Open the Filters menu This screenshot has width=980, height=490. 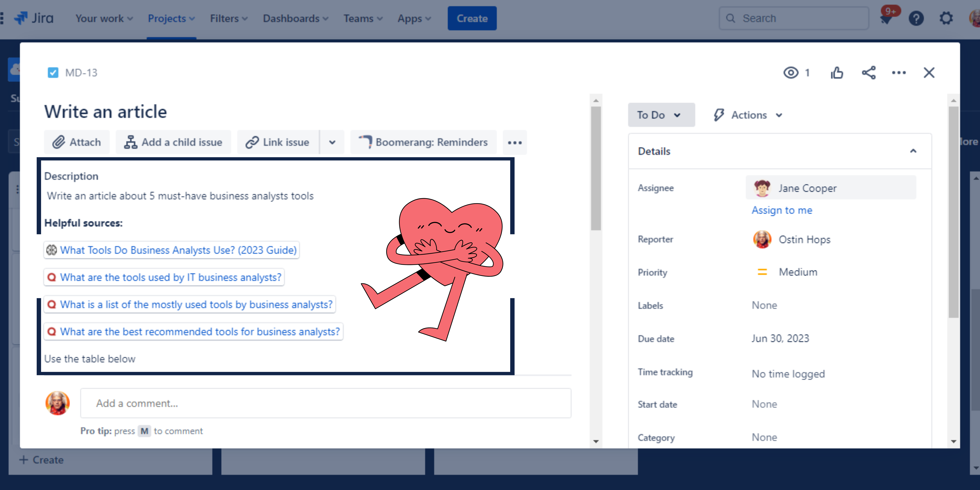tap(229, 18)
